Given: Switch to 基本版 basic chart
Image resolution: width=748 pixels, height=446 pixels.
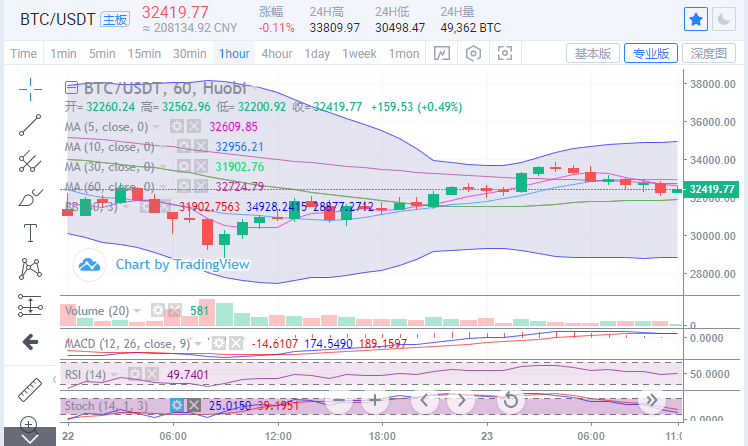Looking at the screenshot, I should [592, 53].
